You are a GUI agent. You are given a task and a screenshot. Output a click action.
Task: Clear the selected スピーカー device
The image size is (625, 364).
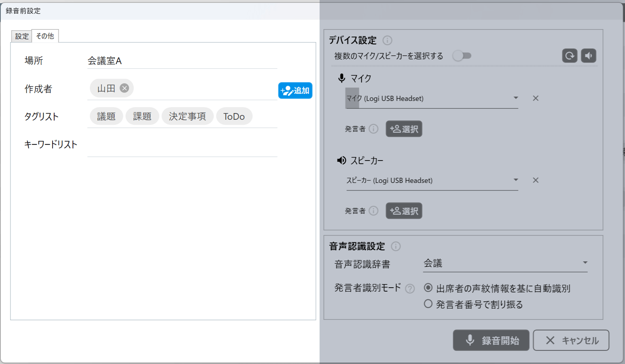[536, 180]
